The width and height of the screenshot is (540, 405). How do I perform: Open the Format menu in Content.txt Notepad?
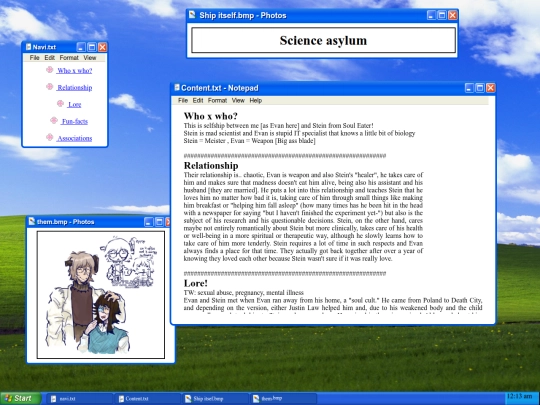[x=217, y=101]
